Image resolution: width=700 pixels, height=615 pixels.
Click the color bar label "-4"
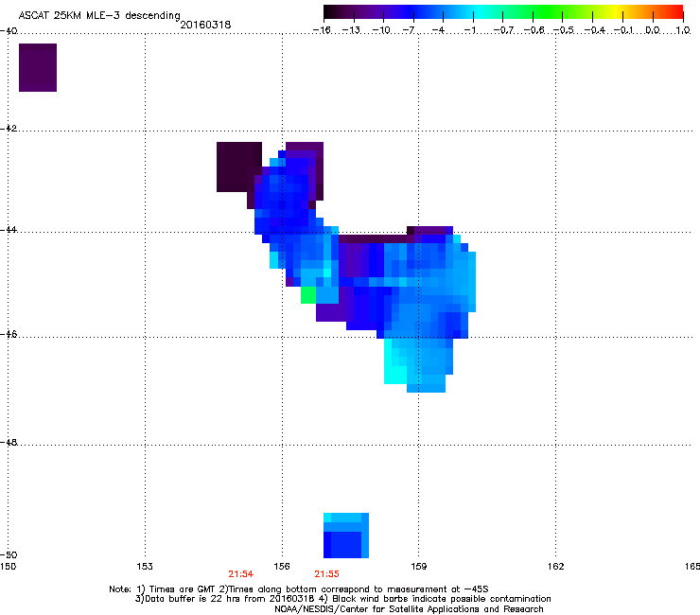pyautogui.click(x=438, y=30)
